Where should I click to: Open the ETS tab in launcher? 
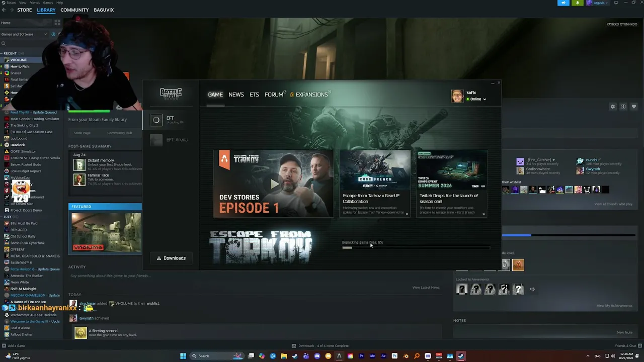[254, 95]
